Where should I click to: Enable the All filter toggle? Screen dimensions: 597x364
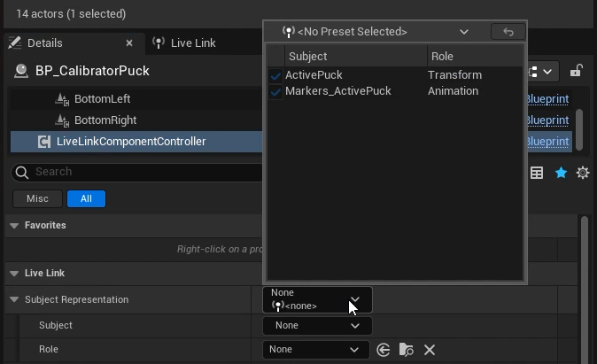[86, 199]
